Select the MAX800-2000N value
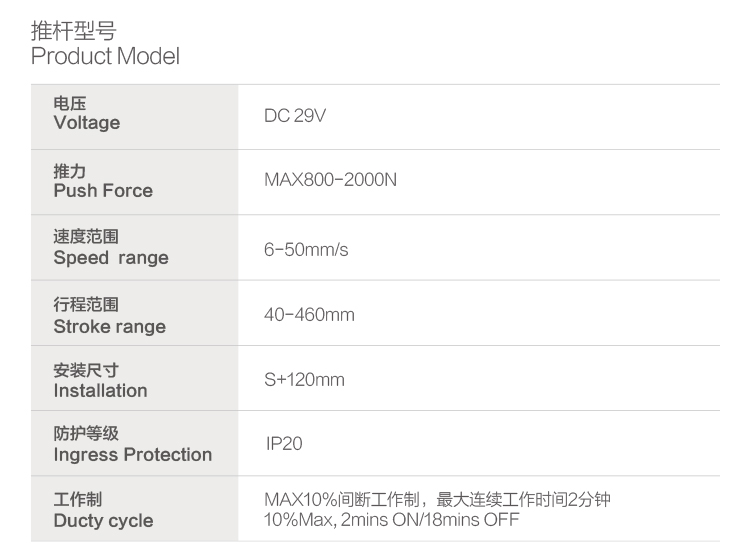 tap(330, 182)
